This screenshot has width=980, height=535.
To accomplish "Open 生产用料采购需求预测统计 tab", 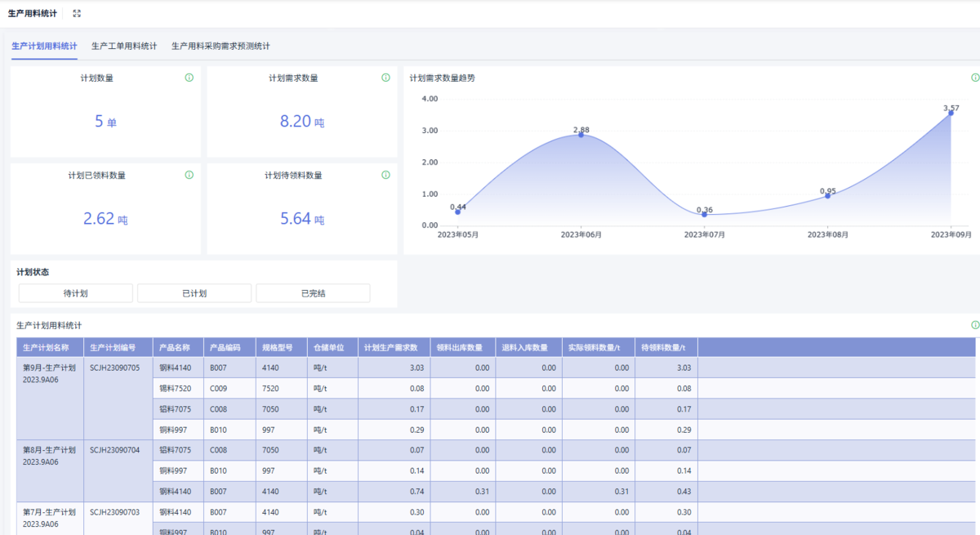I will (x=220, y=47).
